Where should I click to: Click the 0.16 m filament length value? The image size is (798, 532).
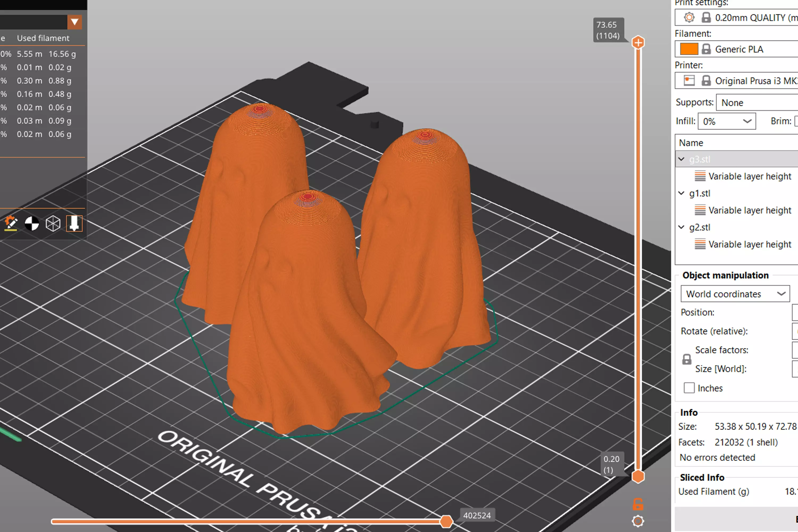pyautogui.click(x=30, y=94)
